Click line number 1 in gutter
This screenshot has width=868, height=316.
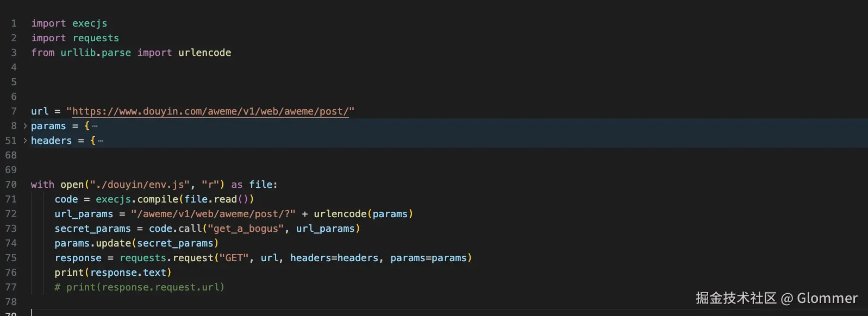14,23
